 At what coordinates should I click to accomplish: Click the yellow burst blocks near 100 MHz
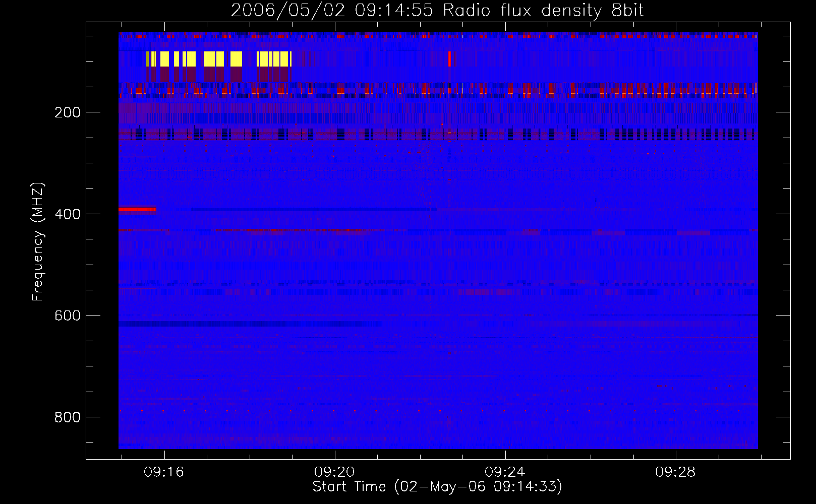tap(219, 59)
